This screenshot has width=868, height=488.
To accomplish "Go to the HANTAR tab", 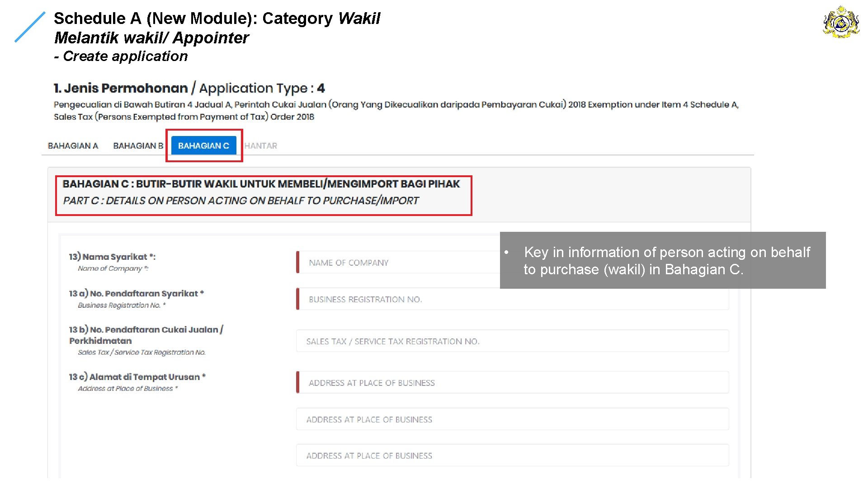I will pos(260,146).
